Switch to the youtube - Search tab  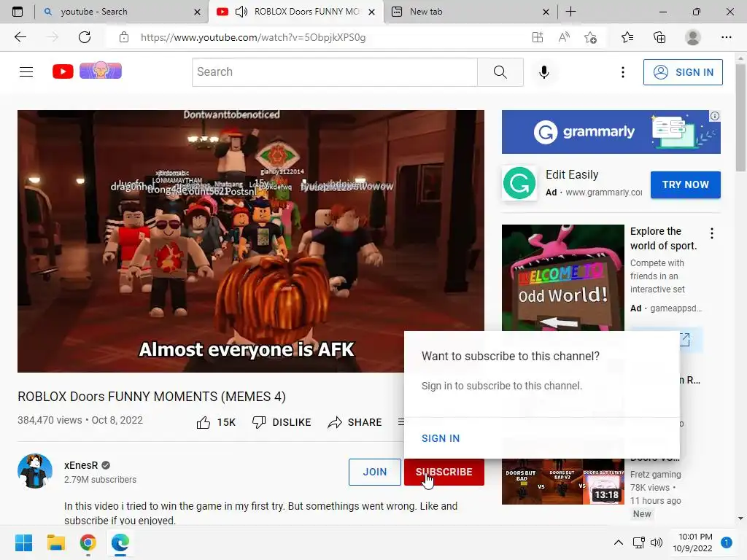pos(120,12)
